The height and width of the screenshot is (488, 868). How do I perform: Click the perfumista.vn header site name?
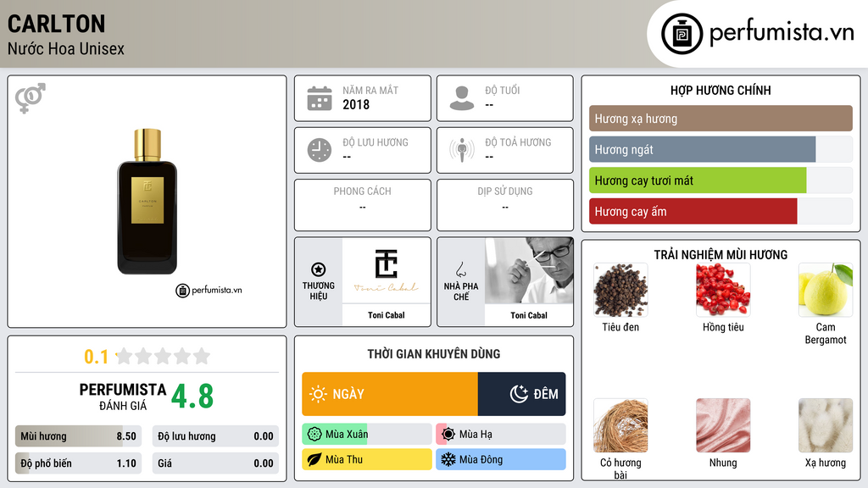[x=782, y=32]
